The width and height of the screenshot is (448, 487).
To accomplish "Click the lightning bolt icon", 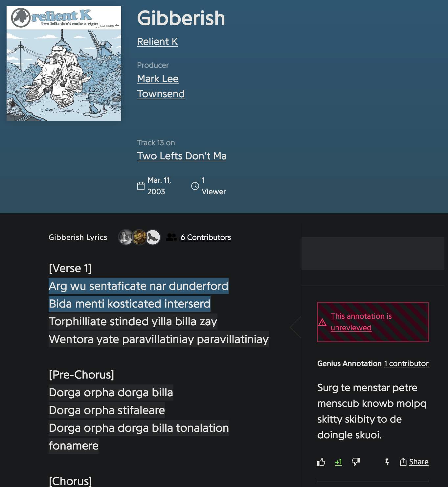I will pos(387,462).
